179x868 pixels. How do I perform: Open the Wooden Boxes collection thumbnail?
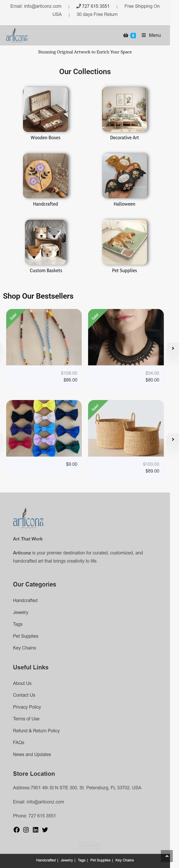pyautogui.click(x=46, y=109)
